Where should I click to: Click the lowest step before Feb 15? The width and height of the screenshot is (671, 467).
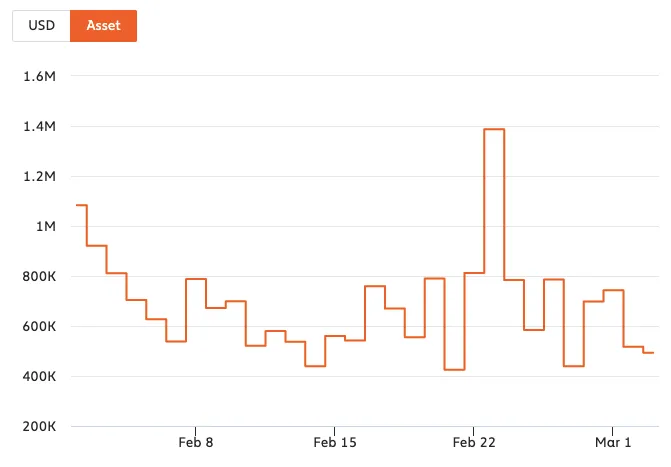pos(315,366)
